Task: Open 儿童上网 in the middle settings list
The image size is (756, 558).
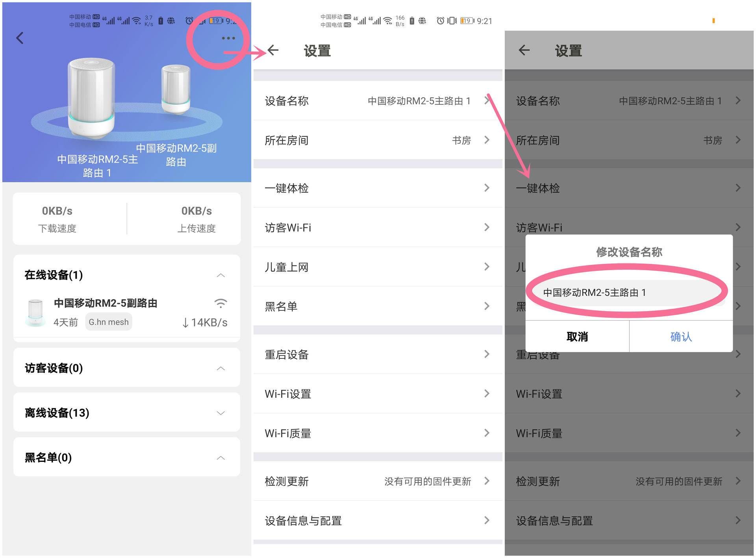Action: click(x=378, y=267)
